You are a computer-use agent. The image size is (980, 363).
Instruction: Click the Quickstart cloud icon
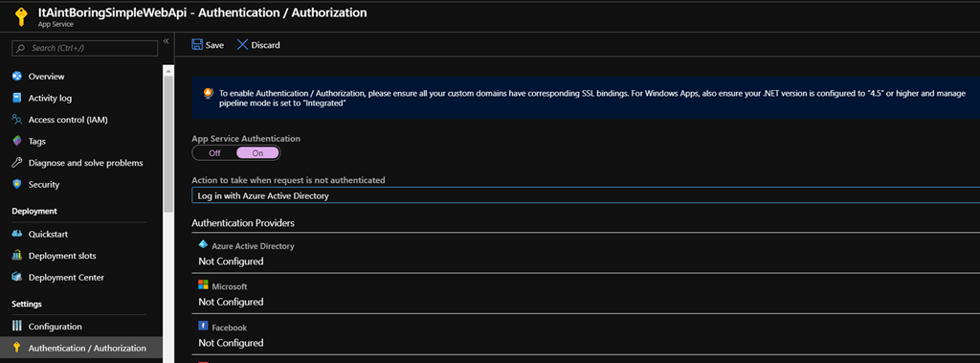[x=17, y=234]
